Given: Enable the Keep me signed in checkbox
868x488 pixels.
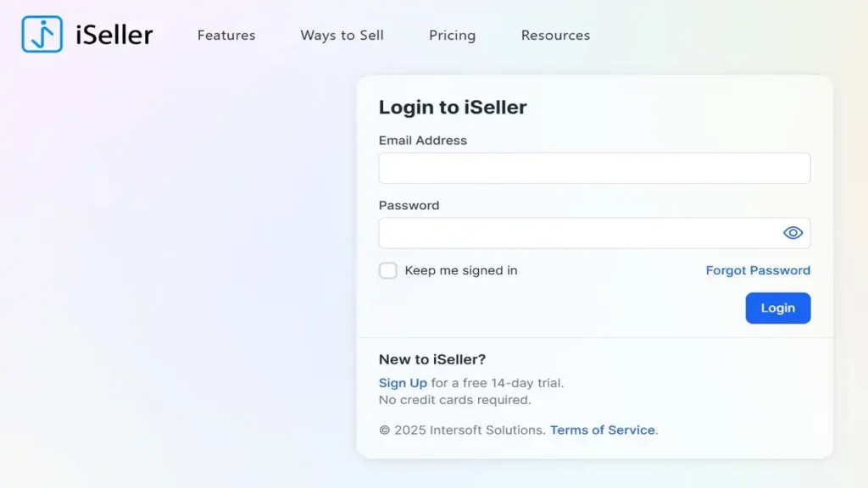Looking at the screenshot, I should (x=388, y=271).
